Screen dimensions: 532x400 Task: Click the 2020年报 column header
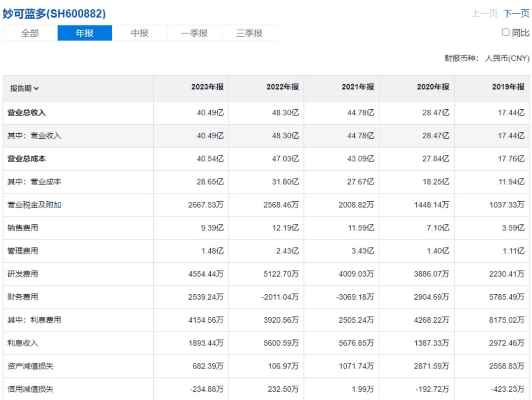[x=433, y=87]
